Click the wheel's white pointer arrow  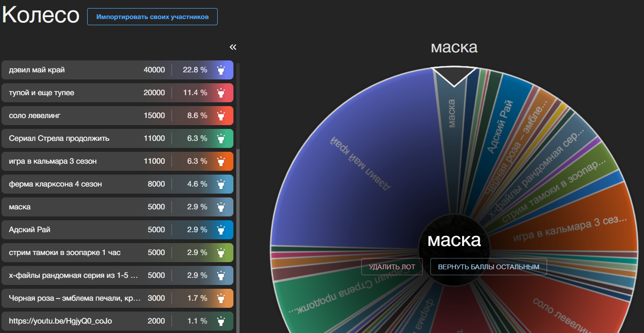pos(454,76)
